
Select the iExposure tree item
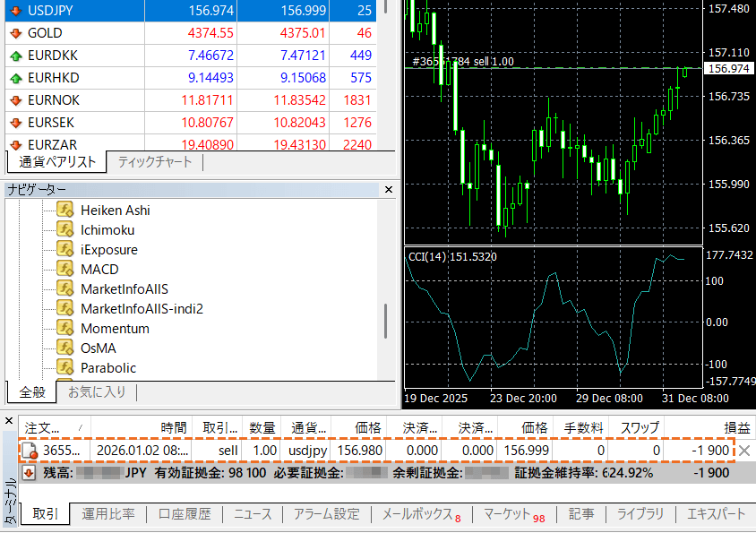click(x=109, y=249)
